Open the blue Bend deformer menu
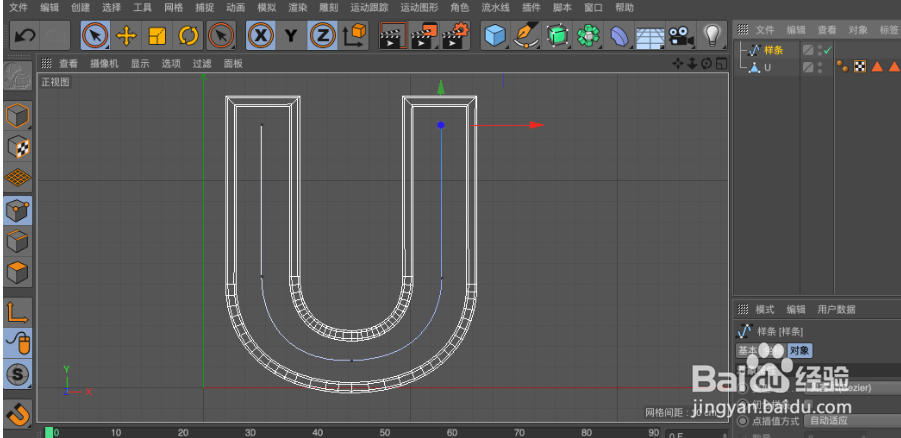The image size is (901, 438). tap(619, 36)
